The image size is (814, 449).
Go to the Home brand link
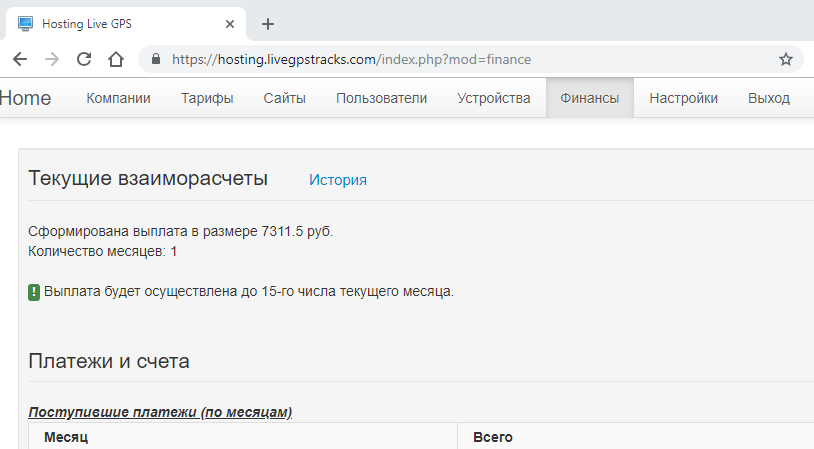25,98
